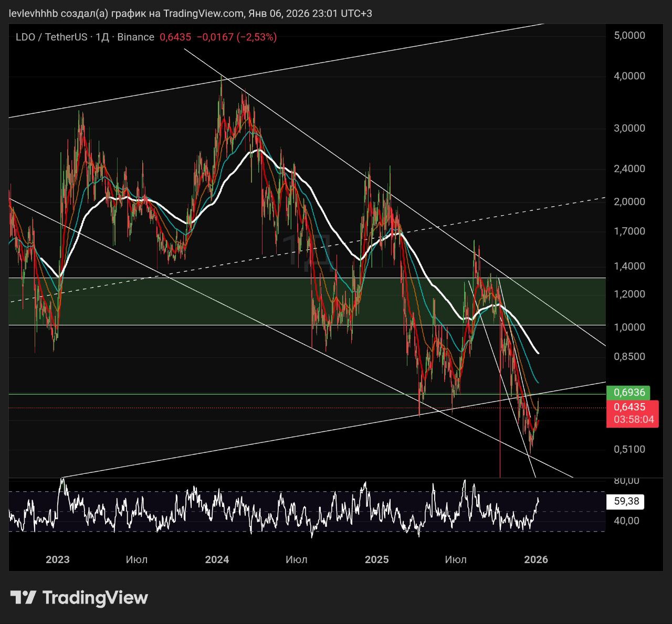672x624 pixels.
Task: Click the 1Д interval label in header
Action: click(102, 37)
